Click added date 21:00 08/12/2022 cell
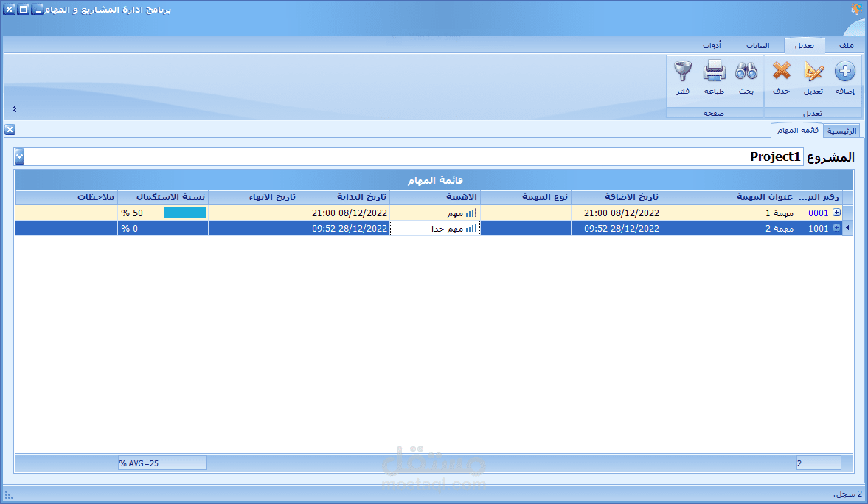Screen dimensions: 868x504 click(616, 213)
